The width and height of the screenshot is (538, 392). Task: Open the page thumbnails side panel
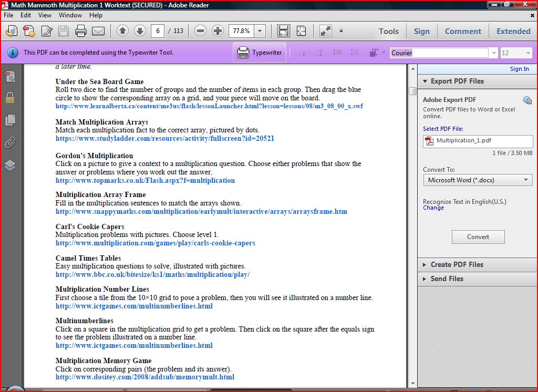10,77
